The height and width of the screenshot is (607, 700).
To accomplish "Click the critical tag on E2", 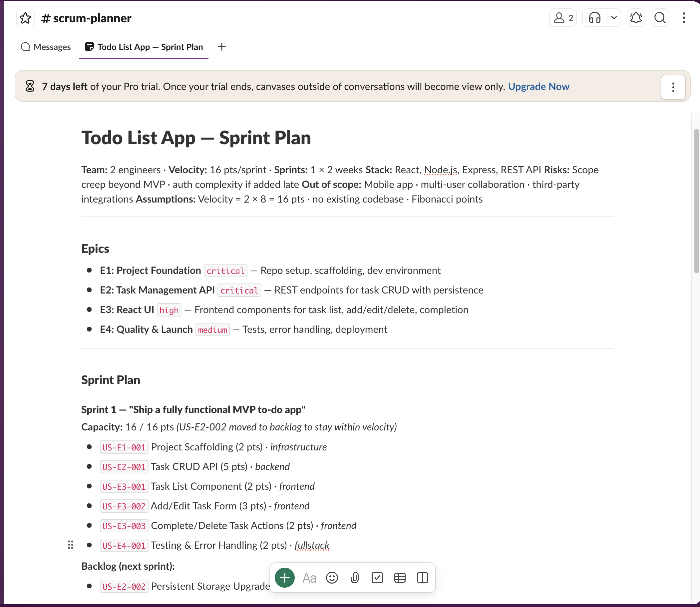I will (239, 290).
